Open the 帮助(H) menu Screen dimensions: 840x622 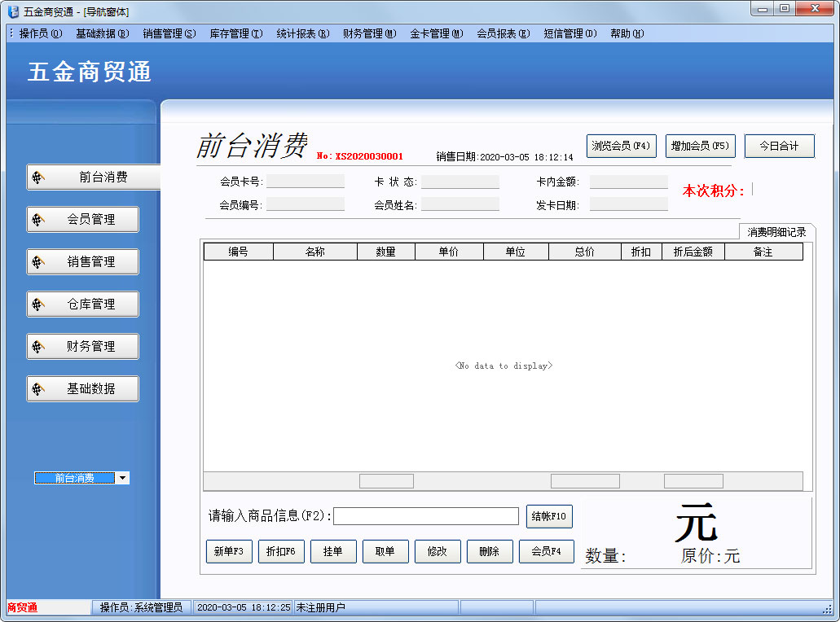click(627, 33)
